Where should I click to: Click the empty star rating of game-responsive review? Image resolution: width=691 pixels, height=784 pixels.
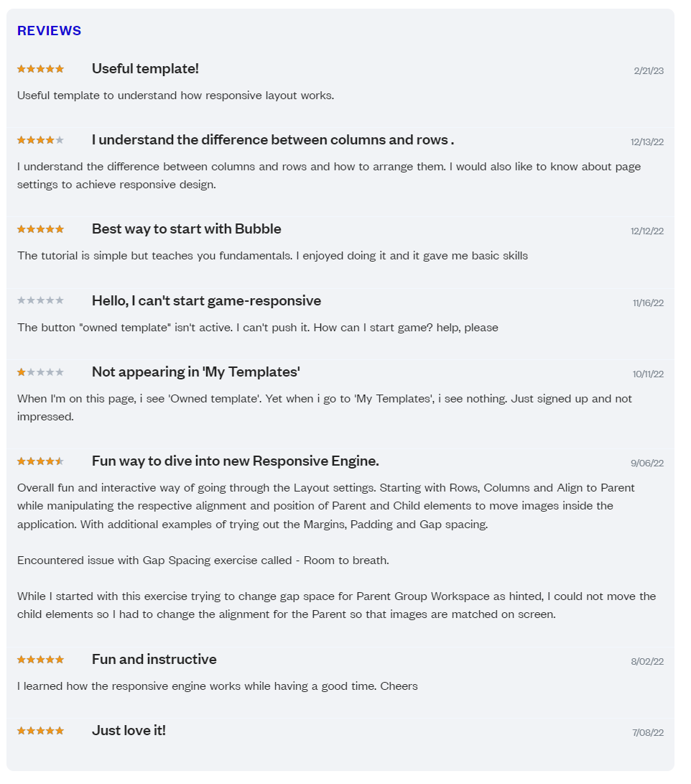coord(40,300)
